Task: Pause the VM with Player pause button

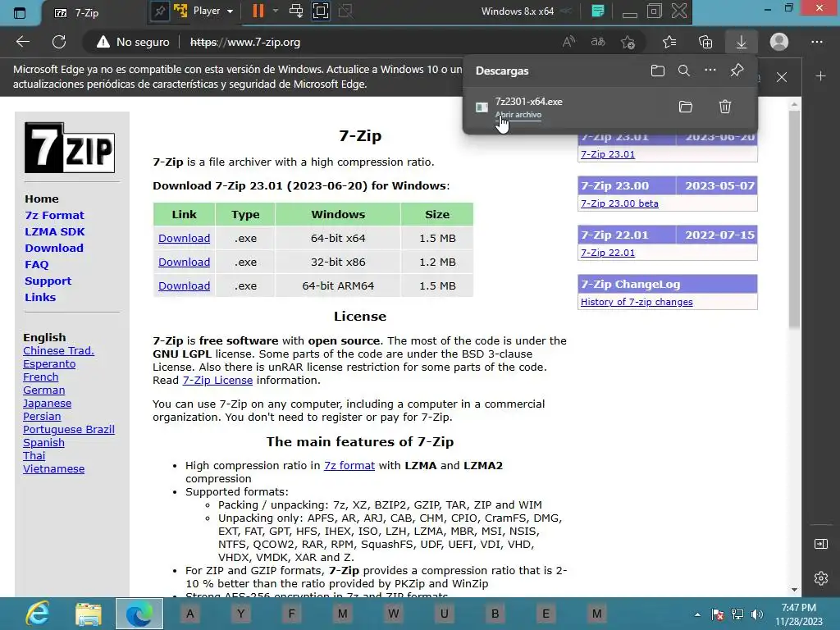Action: 258,11
